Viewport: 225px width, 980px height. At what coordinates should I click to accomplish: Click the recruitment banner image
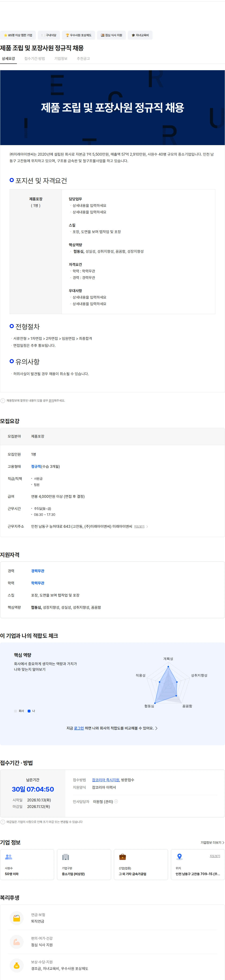pyautogui.click(x=112, y=107)
